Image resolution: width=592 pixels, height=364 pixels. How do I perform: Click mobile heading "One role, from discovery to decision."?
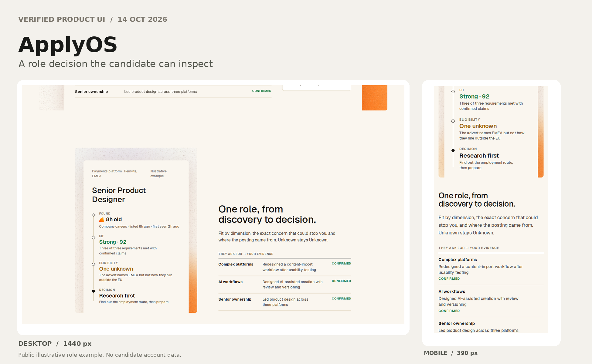coord(477,200)
